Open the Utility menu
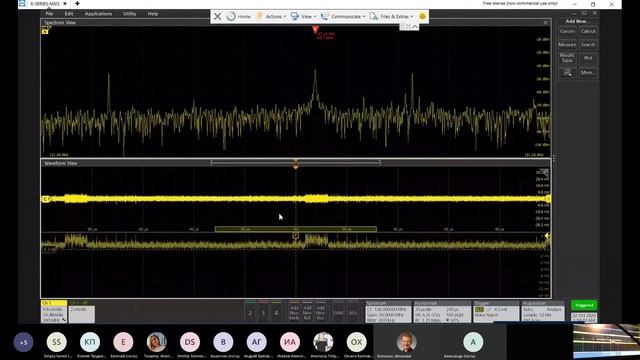640x360 pixels. click(129, 13)
